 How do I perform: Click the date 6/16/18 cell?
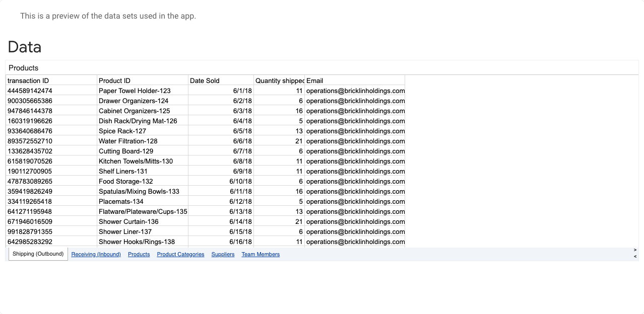click(x=221, y=242)
